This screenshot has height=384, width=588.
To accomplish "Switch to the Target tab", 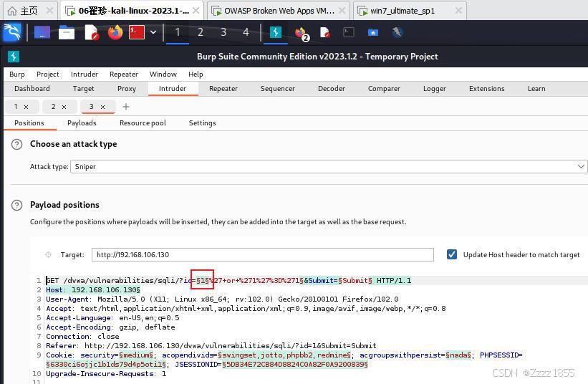I will pyautogui.click(x=83, y=89).
